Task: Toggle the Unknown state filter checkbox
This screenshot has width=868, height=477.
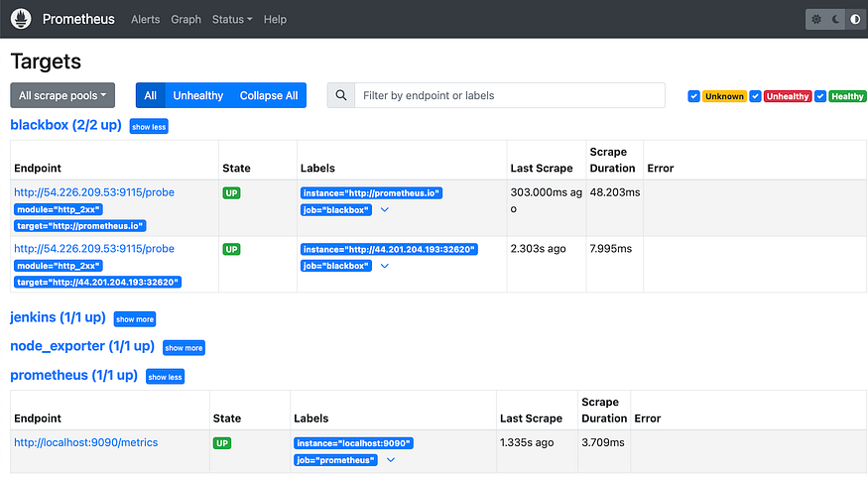Action: point(693,96)
